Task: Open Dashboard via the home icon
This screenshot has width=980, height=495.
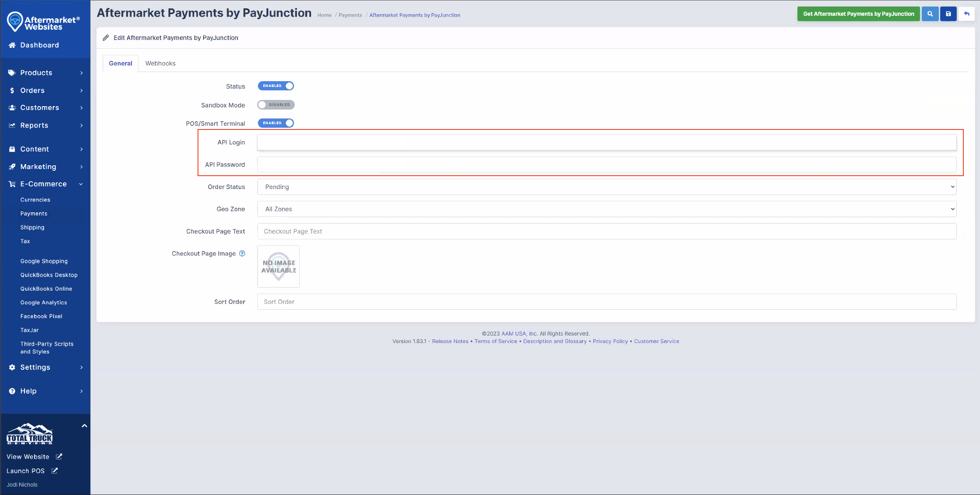Action: (x=12, y=45)
